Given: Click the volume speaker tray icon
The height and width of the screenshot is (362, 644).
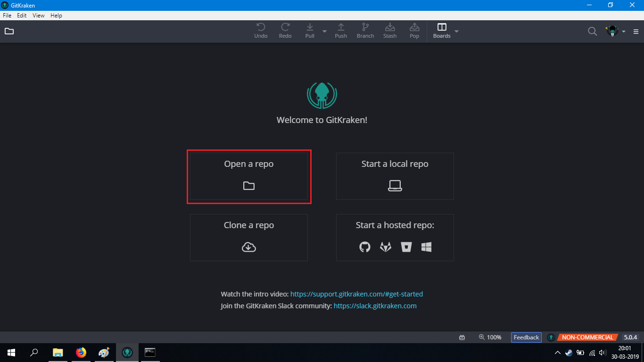Looking at the screenshot, I should tap(603, 353).
